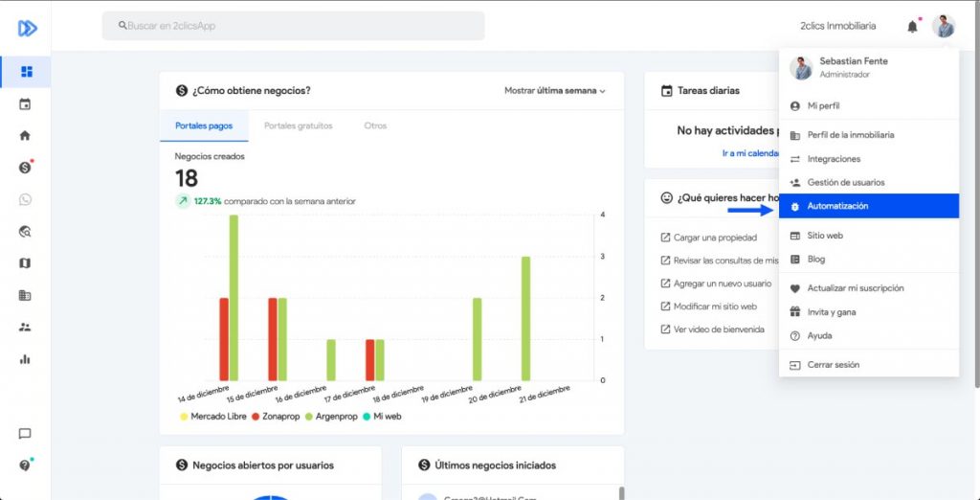Click the Últimos negocios list scrollbar

pyautogui.click(x=621, y=493)
